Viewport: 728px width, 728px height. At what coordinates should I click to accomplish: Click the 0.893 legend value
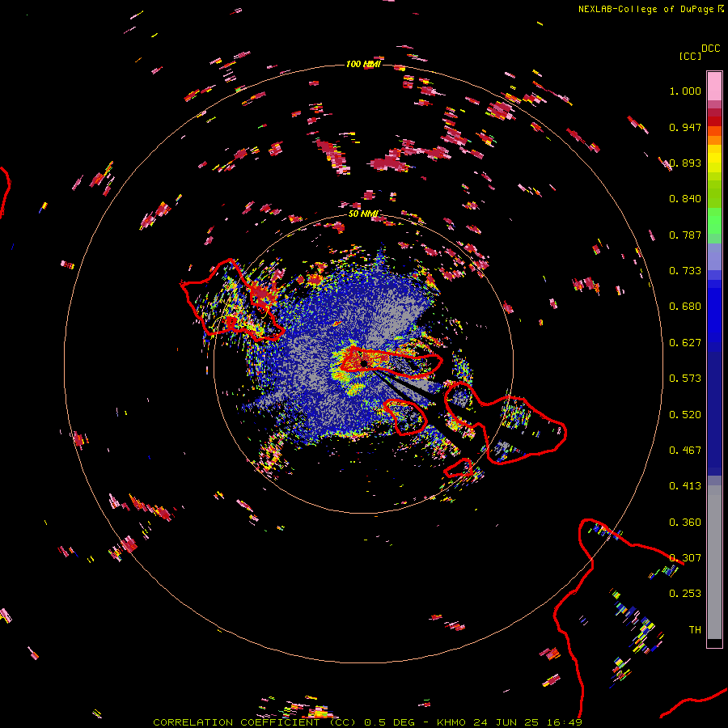[685, 163]
